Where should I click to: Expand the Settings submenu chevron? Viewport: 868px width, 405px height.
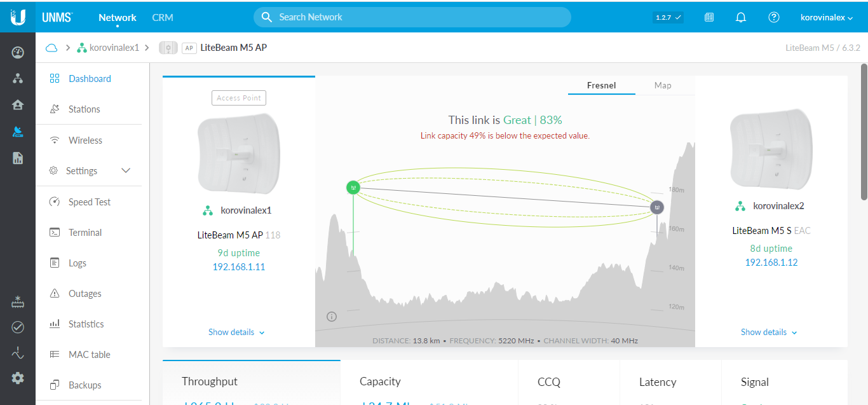pos(126,170)
